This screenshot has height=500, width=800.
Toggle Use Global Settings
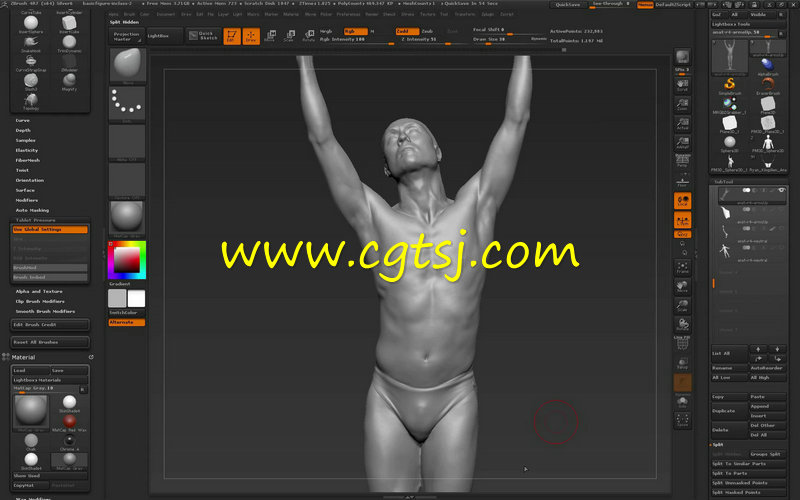(50, 230)
